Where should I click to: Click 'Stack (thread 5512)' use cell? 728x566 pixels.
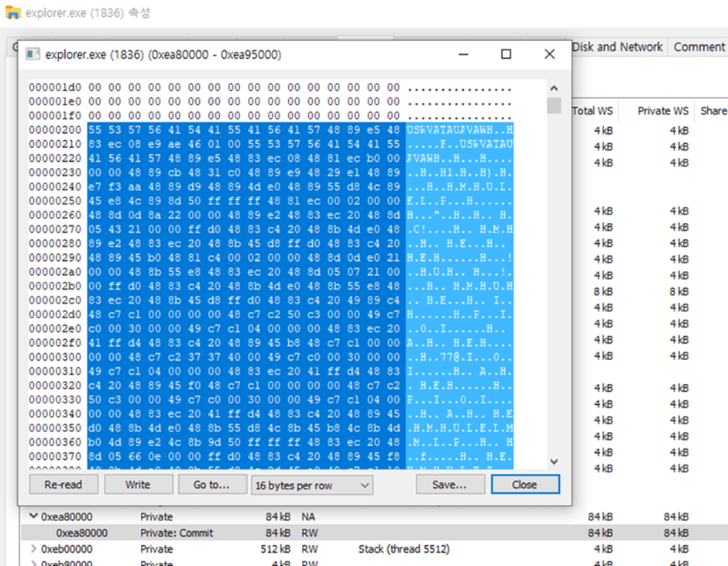tap(404, 549)
